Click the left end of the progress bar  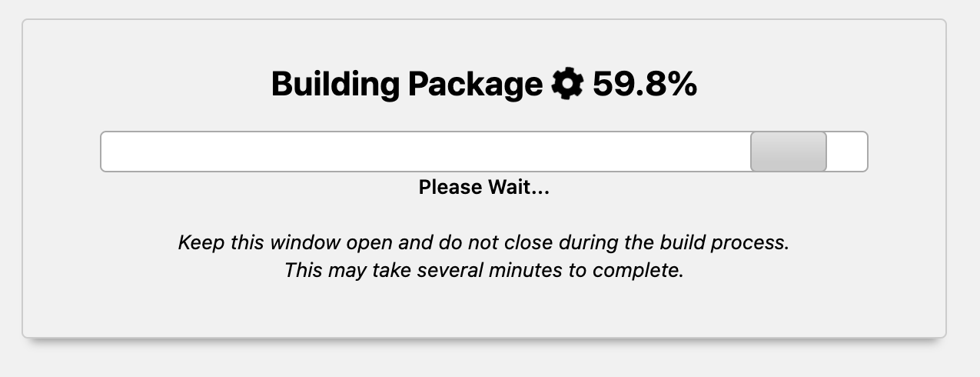point(111,152)
